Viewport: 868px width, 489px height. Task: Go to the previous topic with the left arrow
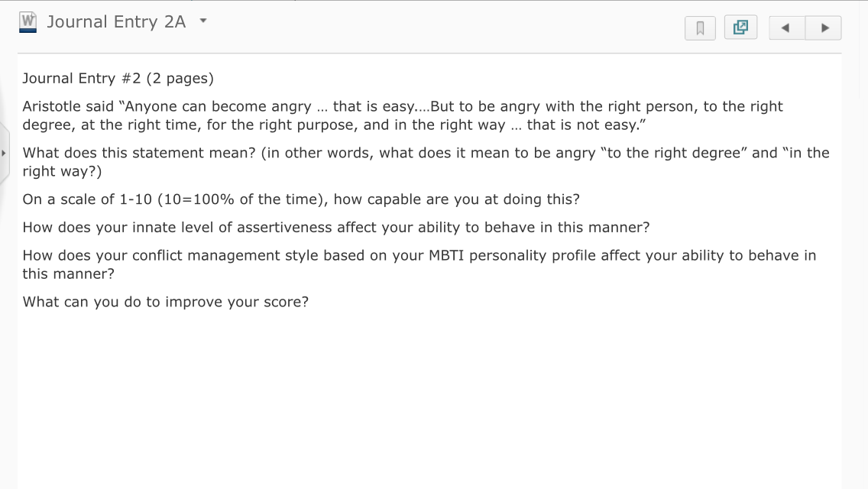786,28
